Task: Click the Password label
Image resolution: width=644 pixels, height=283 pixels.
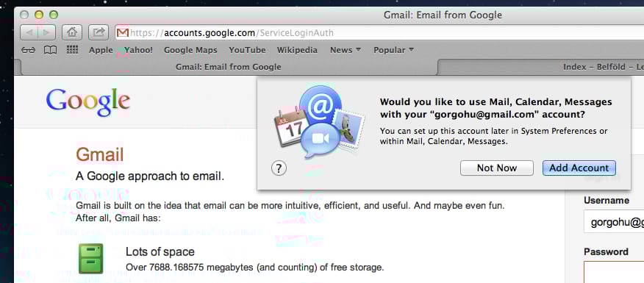Action: point(606,251)
